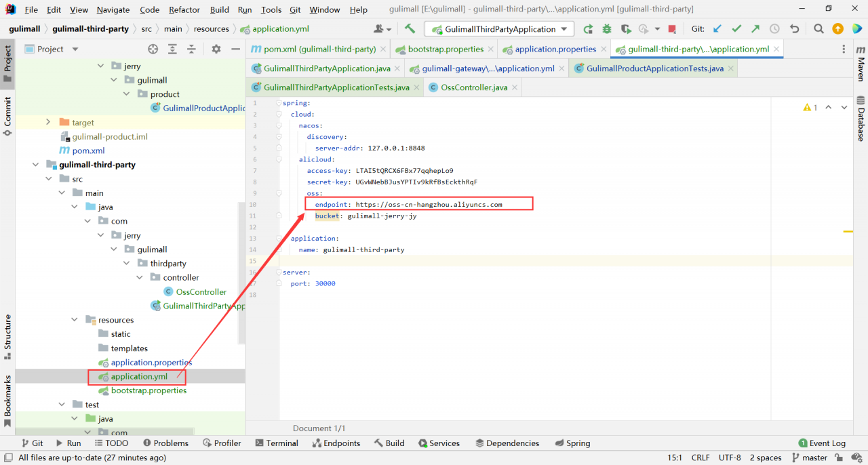Click the orange IDE update icon

click(838, 29)
